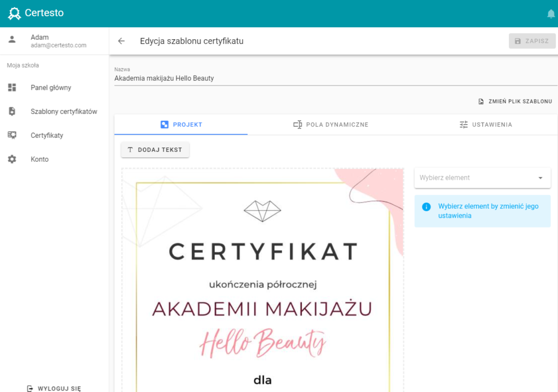Screen dimensions: 558x392
Task: Click the Dodaj tekst button
Action: click(x=155, y=150)
